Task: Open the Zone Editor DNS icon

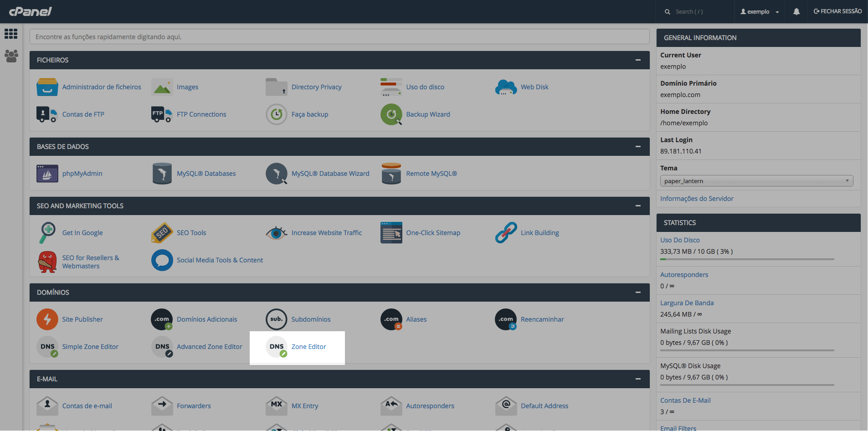Action: point(277,347)
